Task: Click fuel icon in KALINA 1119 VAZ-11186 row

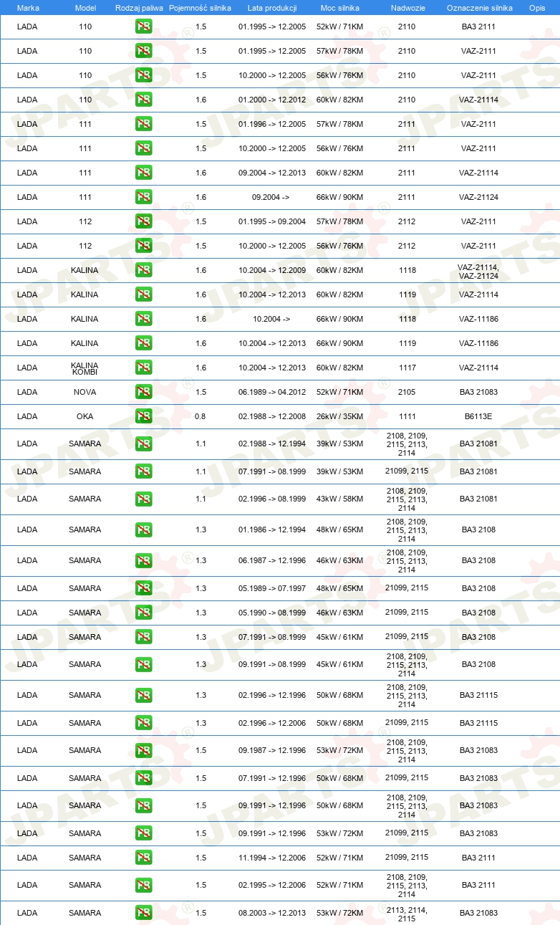Action: (143, 344)
